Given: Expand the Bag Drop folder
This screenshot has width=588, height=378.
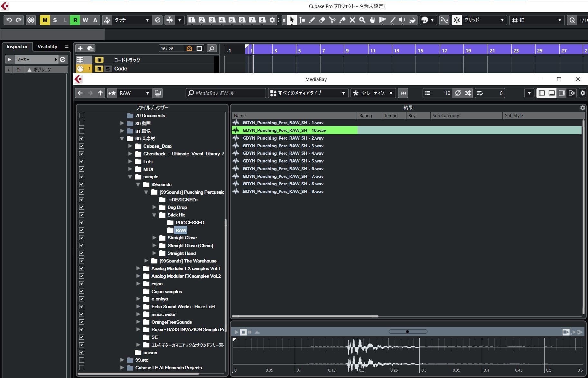Looking at the screenshot, I should pyautogui.click(x=154, y=207).
